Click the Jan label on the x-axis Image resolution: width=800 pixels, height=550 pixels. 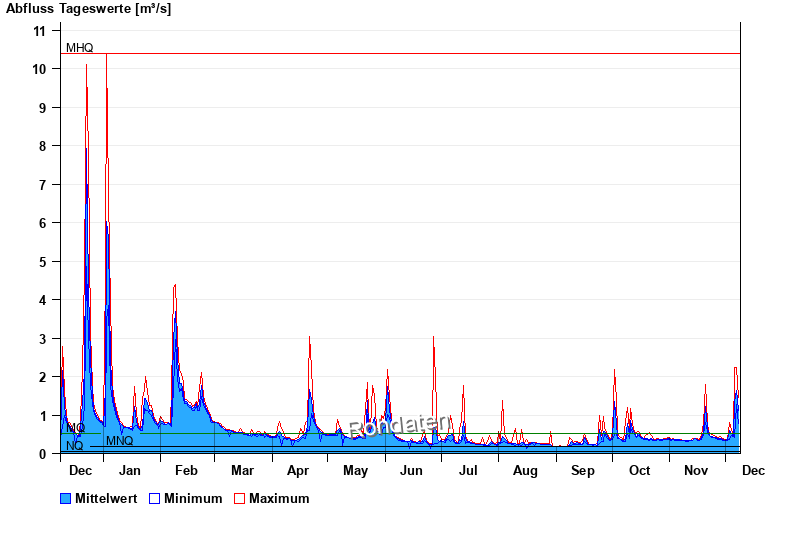pyautogui.click(x=130, y=470)
